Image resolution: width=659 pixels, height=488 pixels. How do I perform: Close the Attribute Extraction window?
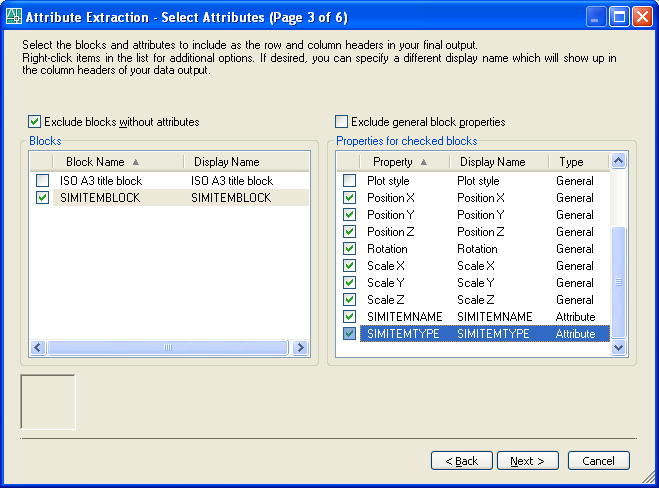[642, 17]
